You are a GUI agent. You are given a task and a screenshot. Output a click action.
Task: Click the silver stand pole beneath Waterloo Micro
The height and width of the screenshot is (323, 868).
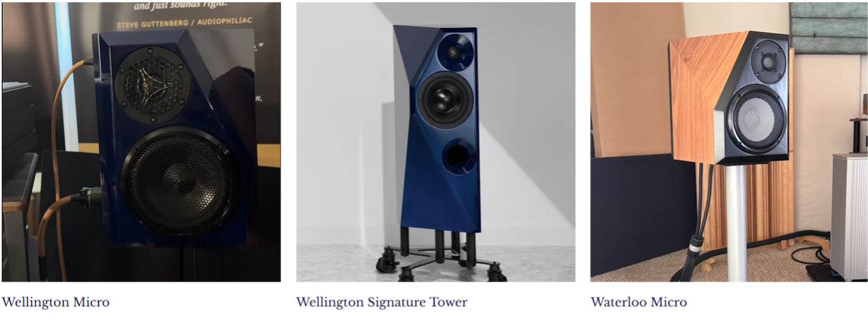point(736,223)
